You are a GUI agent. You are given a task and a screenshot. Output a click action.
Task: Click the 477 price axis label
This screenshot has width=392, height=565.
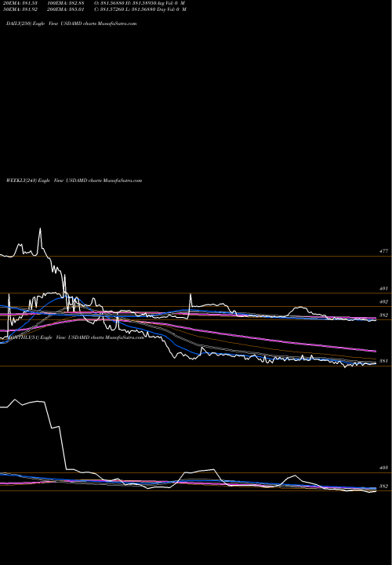pos(383,251)
